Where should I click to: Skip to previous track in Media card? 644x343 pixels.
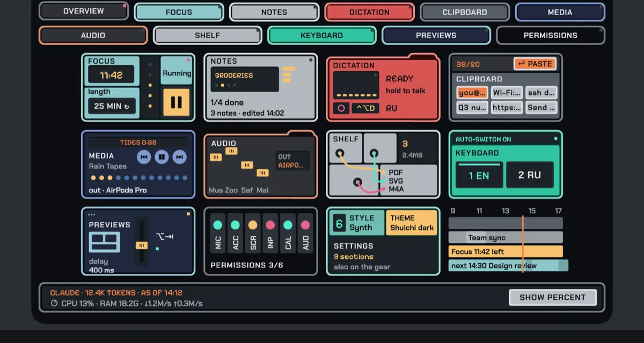tap(144, 157)
